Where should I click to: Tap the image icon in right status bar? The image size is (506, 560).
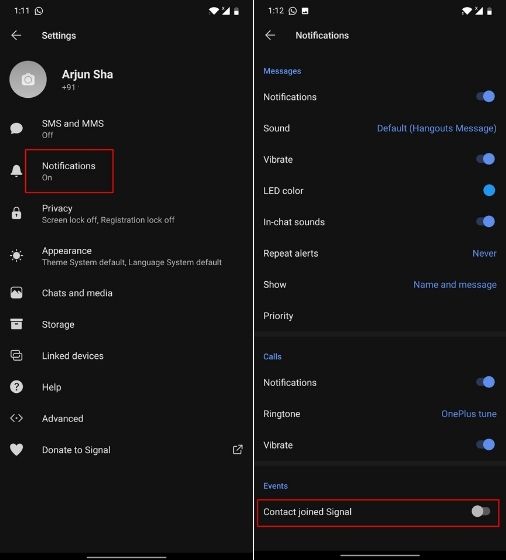(305, 11)
